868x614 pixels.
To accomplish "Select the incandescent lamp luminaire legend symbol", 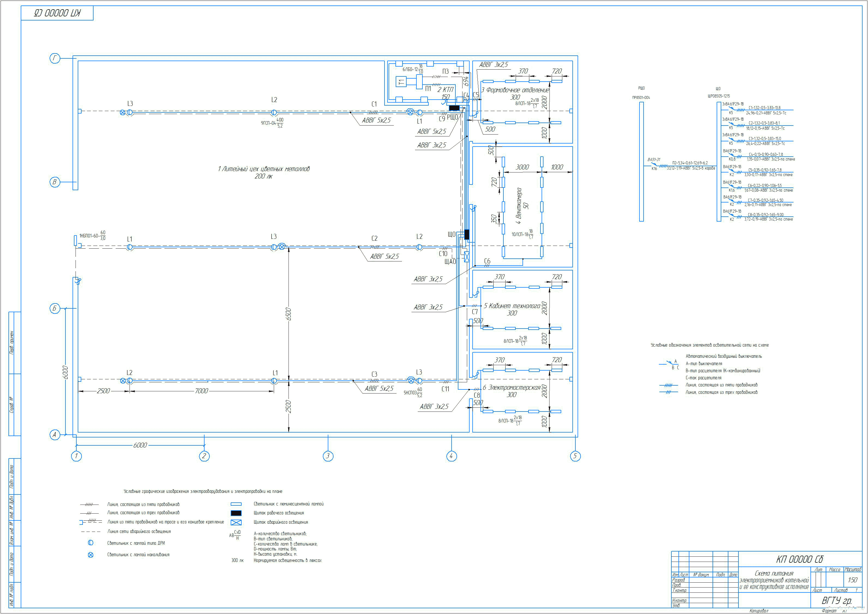I will click(x=91, y=555).
